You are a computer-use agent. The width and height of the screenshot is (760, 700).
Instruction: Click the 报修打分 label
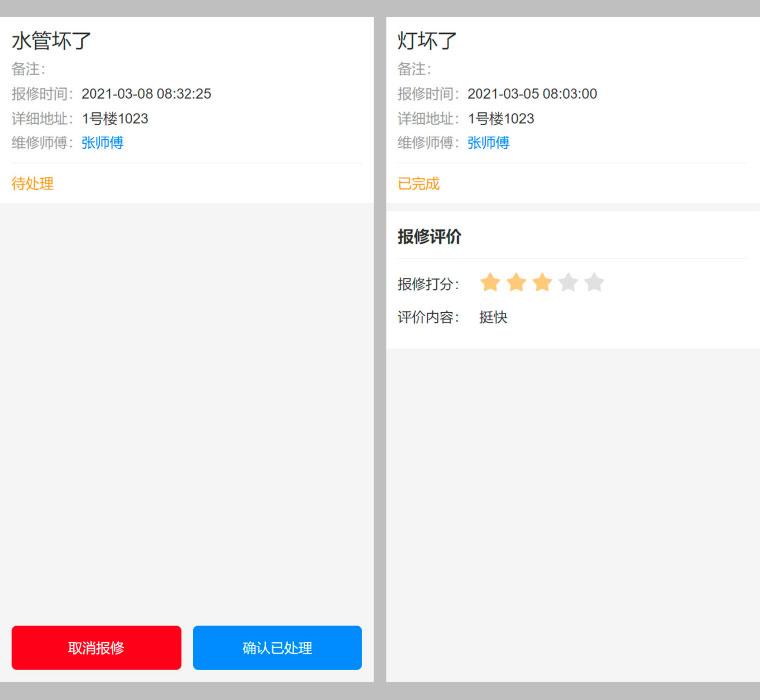(x=428, y=284)
